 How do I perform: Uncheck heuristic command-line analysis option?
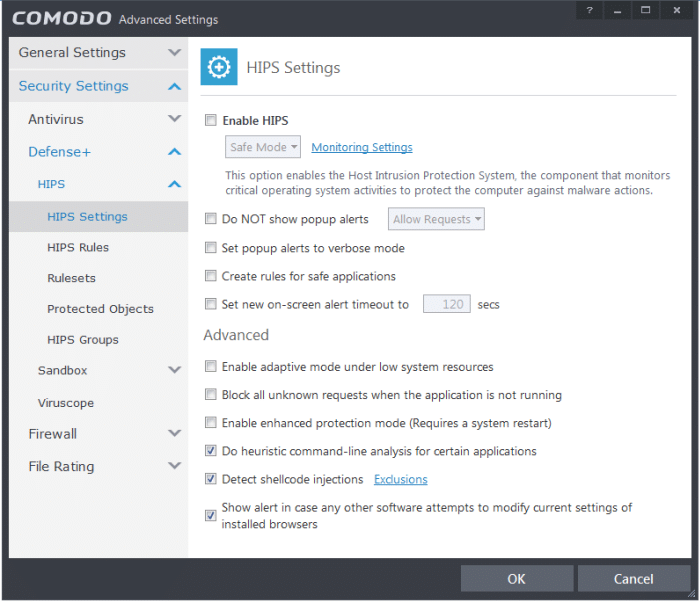[x=211, y=451]
